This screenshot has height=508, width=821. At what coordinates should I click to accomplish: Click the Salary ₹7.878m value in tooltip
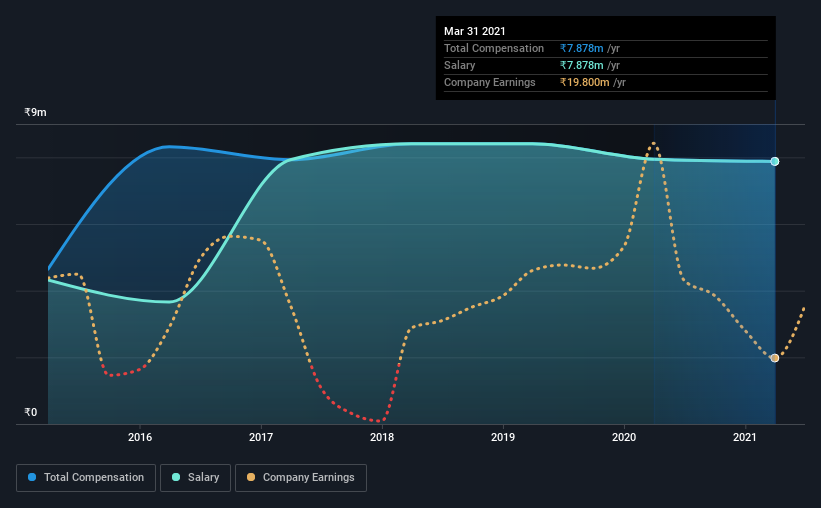582,65
